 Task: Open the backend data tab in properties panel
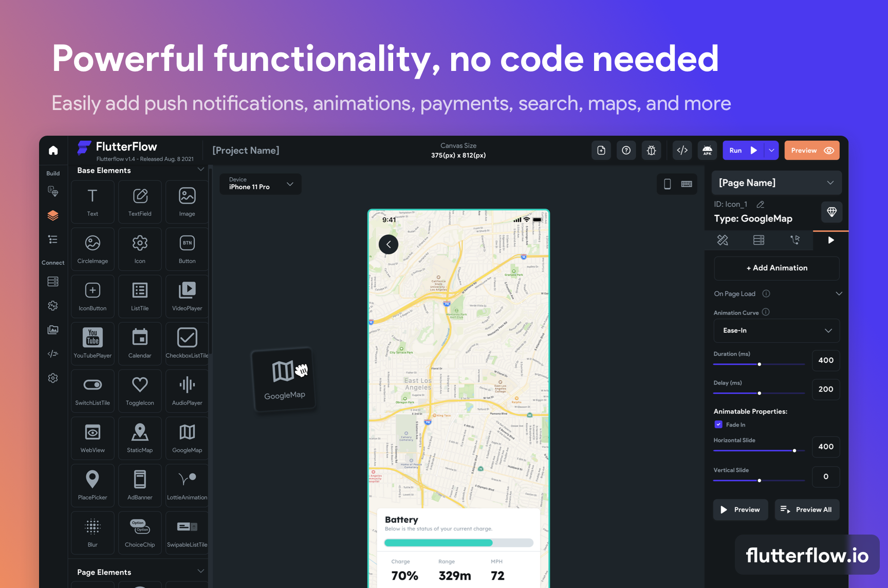759,240
